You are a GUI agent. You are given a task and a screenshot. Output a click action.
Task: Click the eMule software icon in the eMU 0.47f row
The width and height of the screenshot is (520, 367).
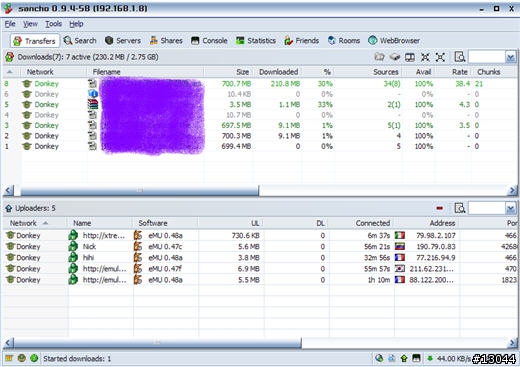[x=138, y=269]
